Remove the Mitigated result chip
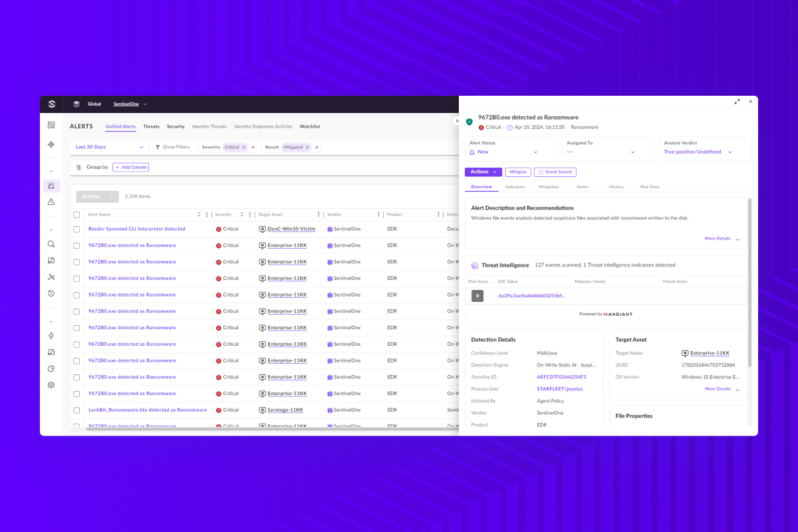The width and height of the screenshot is (798, 532). coord(307,147)
